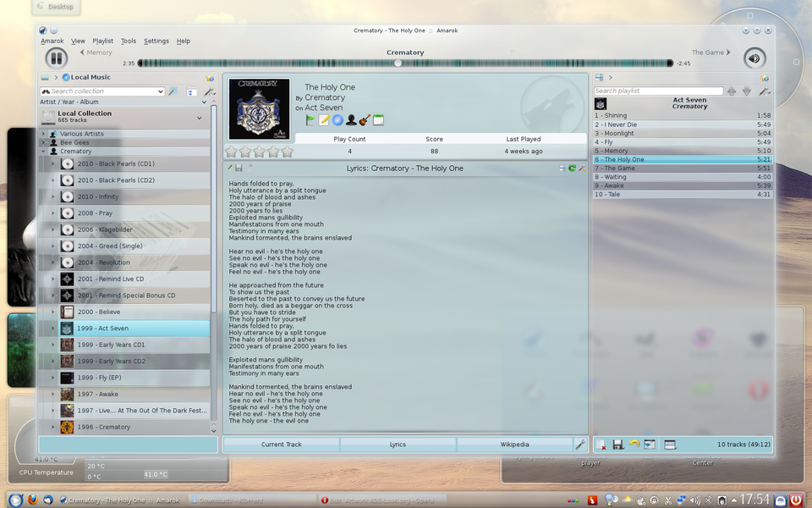This screenshot has width=812, height=508.
Task: Switch to the Wikipedia applet button
Action: (x=515, y=444)
